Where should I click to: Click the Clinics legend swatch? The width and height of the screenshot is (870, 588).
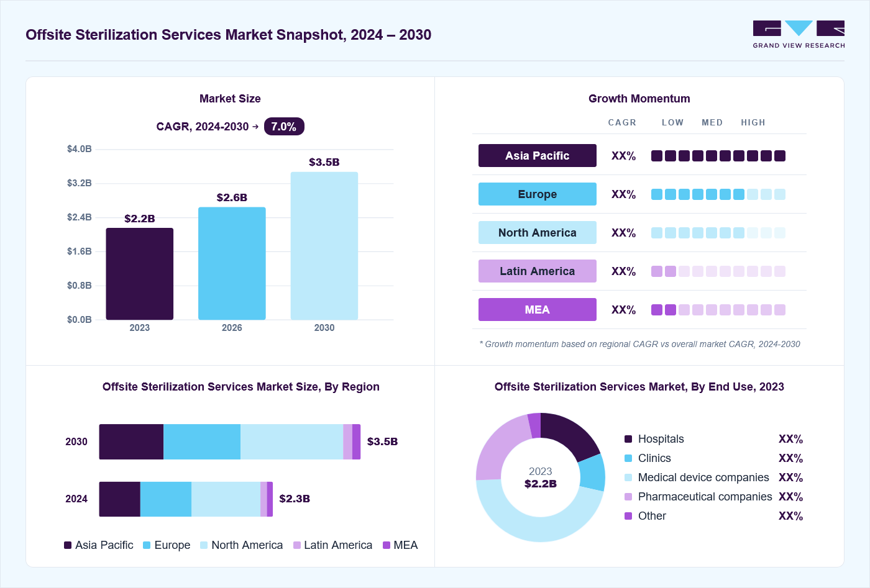[628, 458]
